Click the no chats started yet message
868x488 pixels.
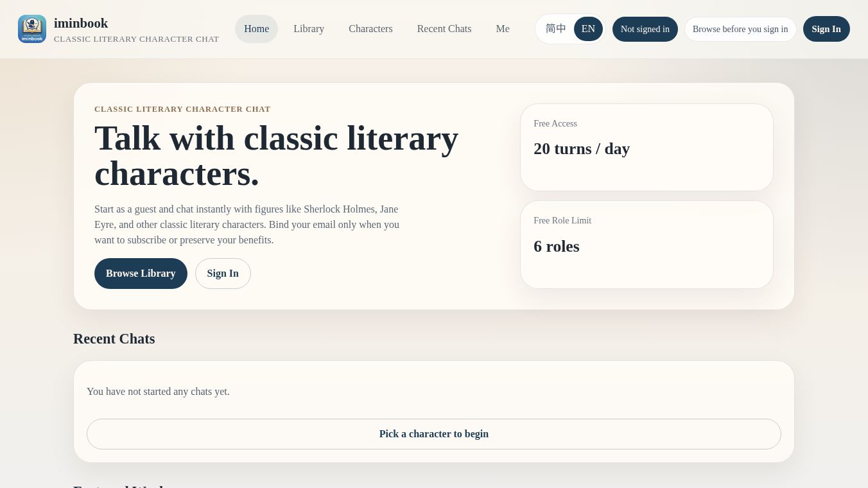(158, 392)
